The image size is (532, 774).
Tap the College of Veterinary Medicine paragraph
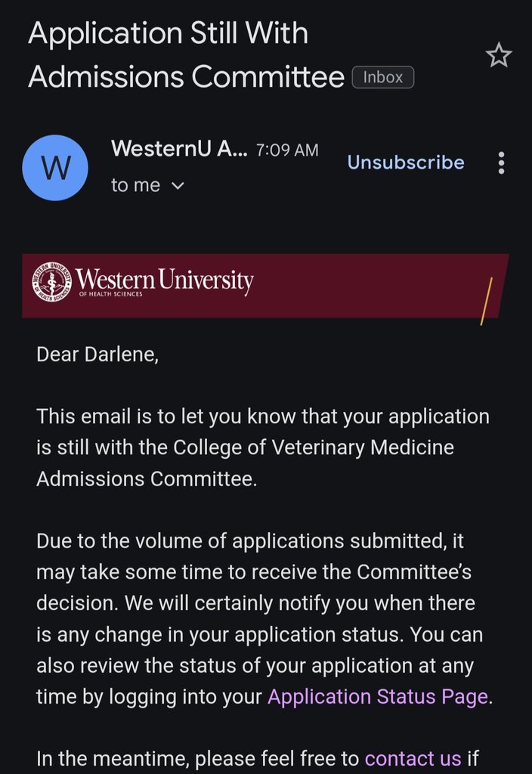click(263, 447)
